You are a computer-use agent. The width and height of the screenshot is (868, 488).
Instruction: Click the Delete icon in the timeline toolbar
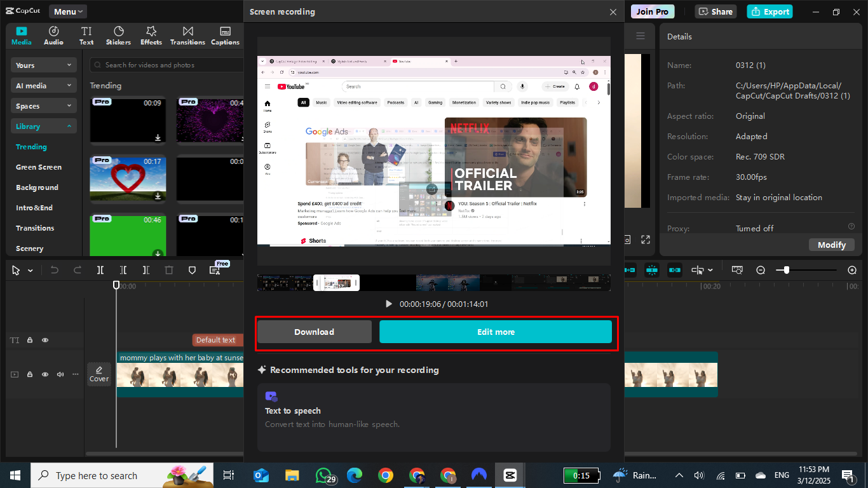pos(168,269)
